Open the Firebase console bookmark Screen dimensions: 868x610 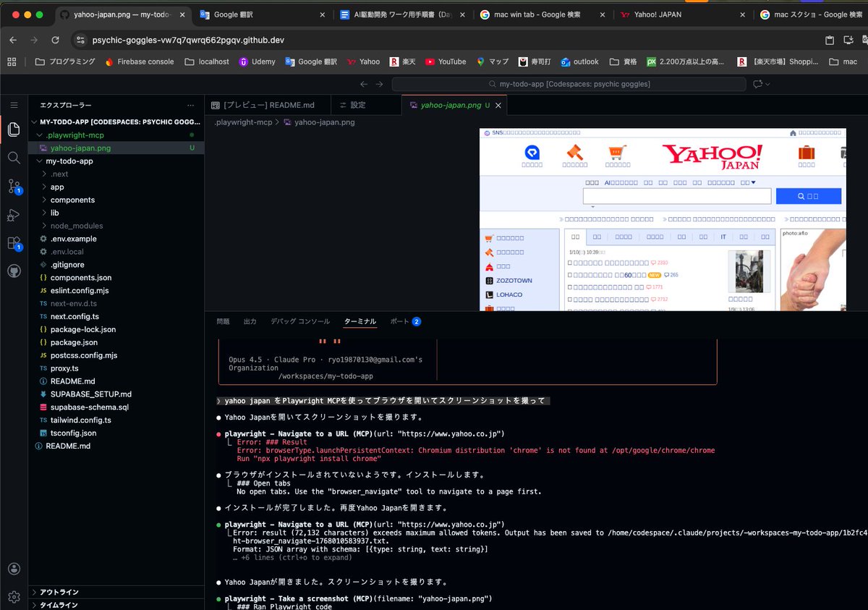[x=140, y=62]
